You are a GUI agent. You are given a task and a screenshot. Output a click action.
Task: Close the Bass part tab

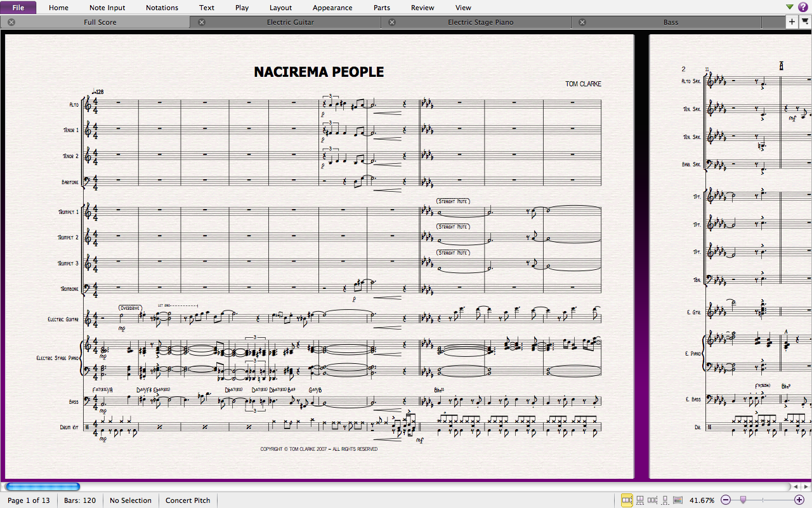click(x=582, y=22)
